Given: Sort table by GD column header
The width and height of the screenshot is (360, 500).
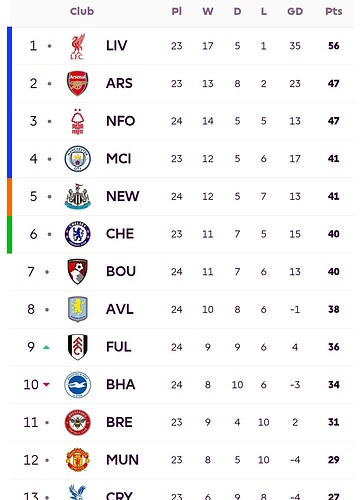Looking at the screenshot, I should 295,12.
